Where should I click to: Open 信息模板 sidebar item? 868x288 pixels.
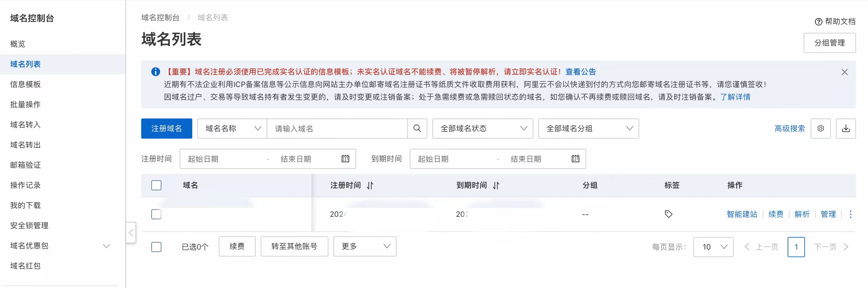26,84
